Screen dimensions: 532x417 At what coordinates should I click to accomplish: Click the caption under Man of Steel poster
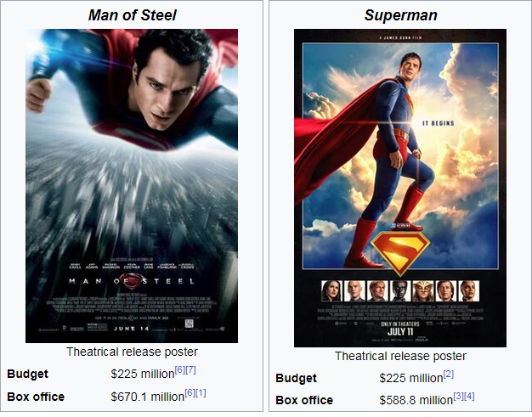click(132, 352)
